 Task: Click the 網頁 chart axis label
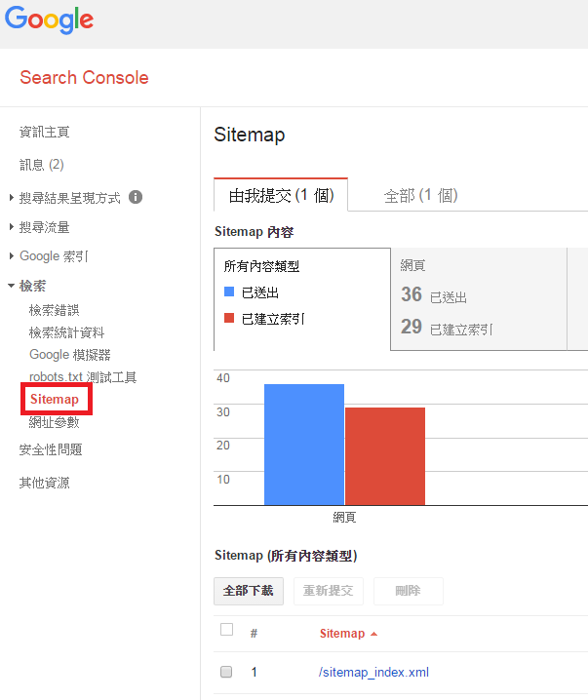344,518
